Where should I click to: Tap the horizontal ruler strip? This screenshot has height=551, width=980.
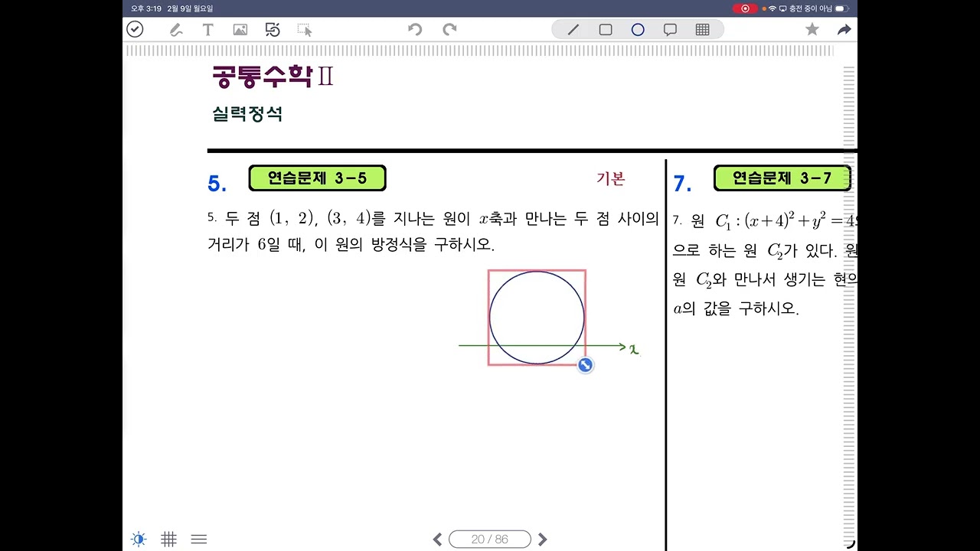[x=480, y=51]
